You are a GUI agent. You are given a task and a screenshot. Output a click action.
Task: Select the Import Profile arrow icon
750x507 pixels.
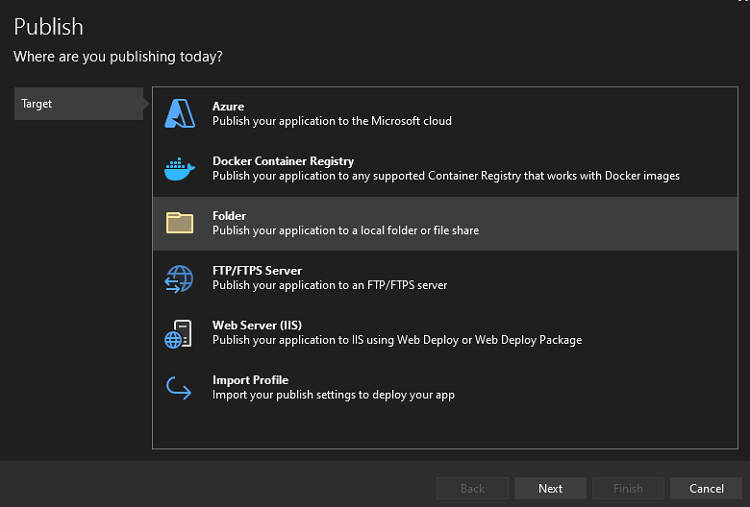point(178,388)
